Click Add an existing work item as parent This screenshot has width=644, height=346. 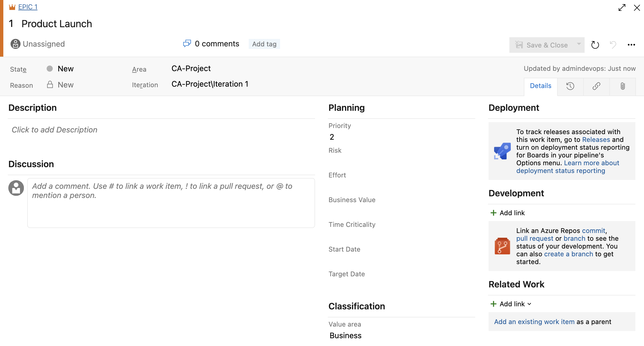534,322
